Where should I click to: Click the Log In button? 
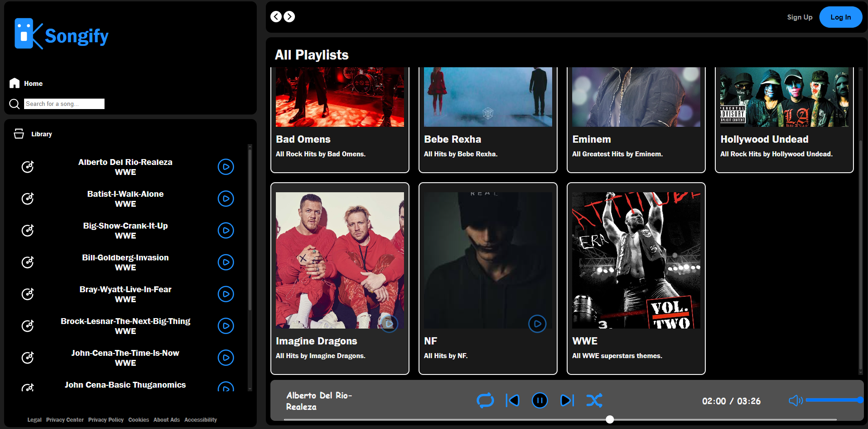coord(840,17)
